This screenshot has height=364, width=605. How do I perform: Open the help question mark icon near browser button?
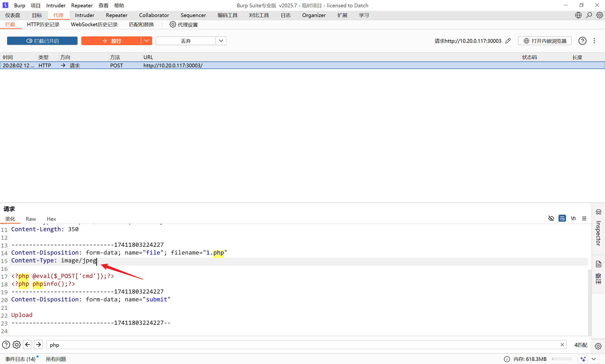(x=582, y=41)
